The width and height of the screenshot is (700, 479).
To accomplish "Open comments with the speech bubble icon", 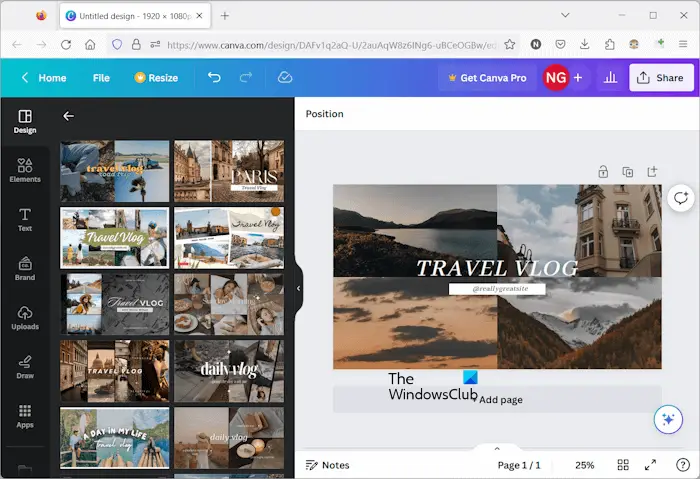I will click(x=681, y=198).
